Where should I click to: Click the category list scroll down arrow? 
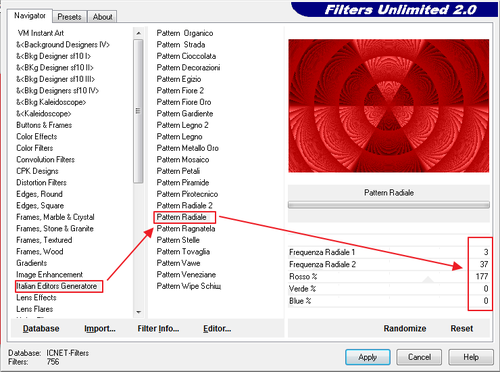[x=138, y=312]
